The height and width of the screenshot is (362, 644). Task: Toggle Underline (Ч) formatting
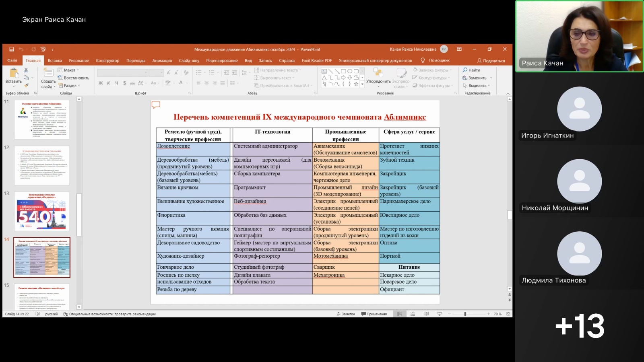(117, 83)
